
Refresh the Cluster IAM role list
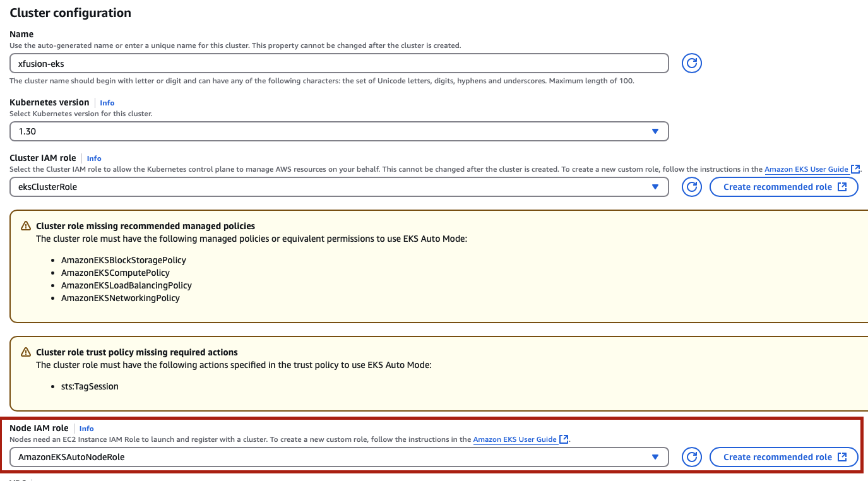692,187
